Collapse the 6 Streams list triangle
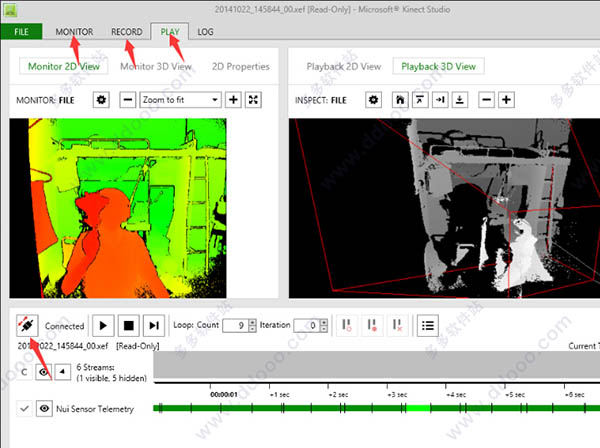600x448 pixels. coord(63,372)
